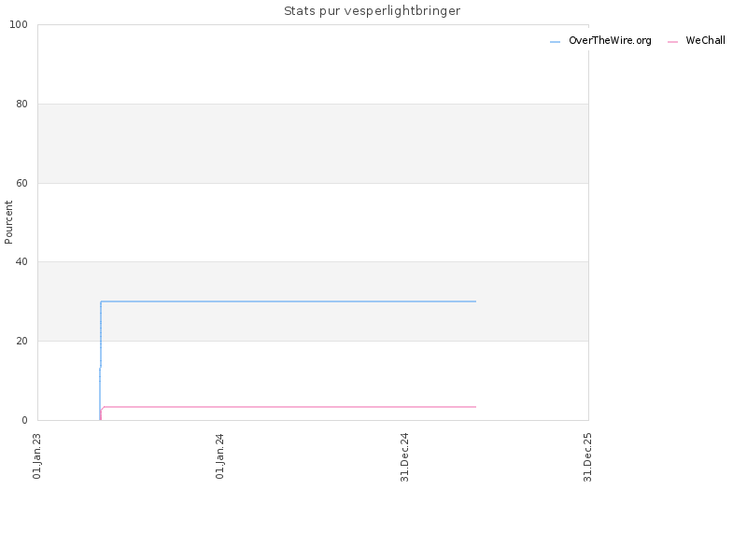Click the right end of the blue line
The image size is (747, 560).
click(475, 301)
